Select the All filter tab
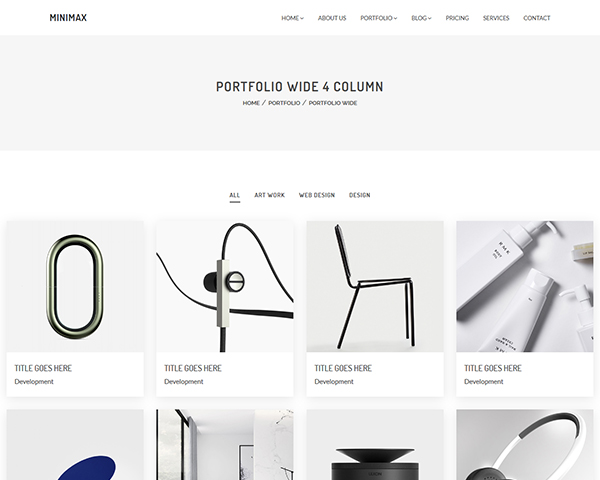Image resolution: width=600 pixels, height=480 pixels. (x=235, y=195)
